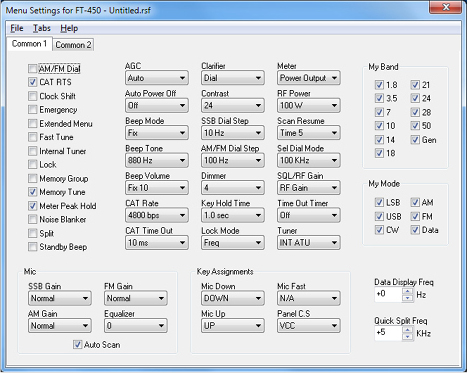Switch to the Common 2 tab
This screenshot has height=373, width=467.
pos(73,45)
